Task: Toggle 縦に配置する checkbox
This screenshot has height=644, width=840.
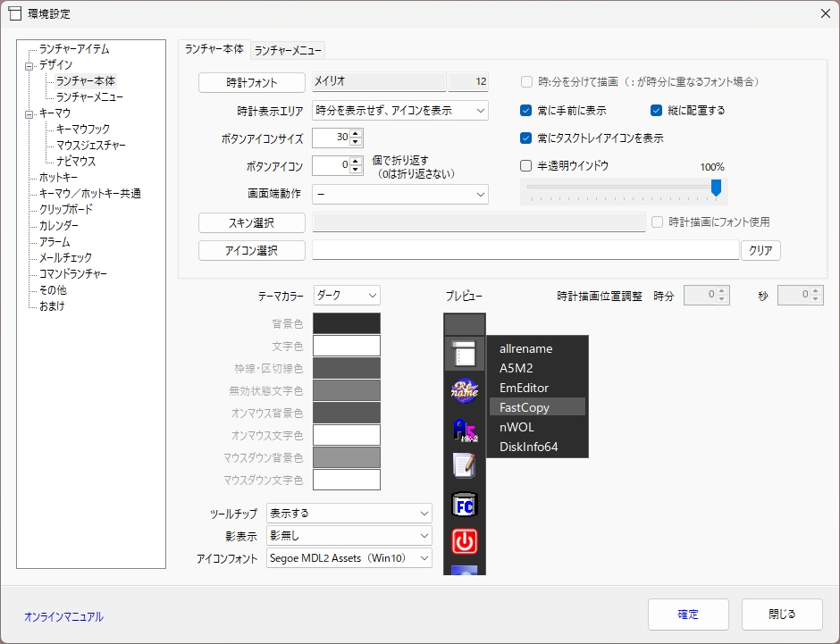Action: (656, 110)
